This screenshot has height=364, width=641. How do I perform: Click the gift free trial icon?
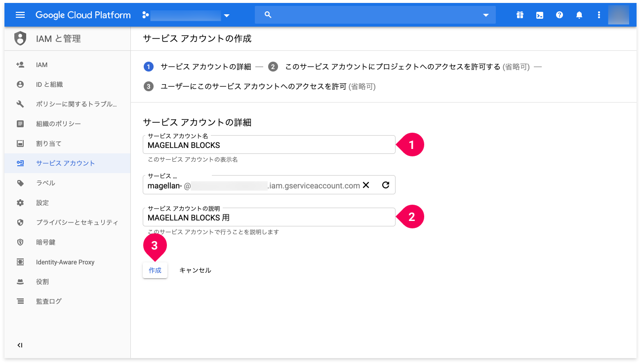tap(520, 15)
